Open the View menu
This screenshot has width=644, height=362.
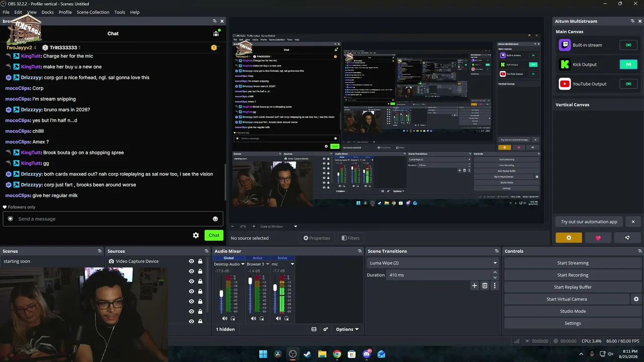(x=32, y=12)
